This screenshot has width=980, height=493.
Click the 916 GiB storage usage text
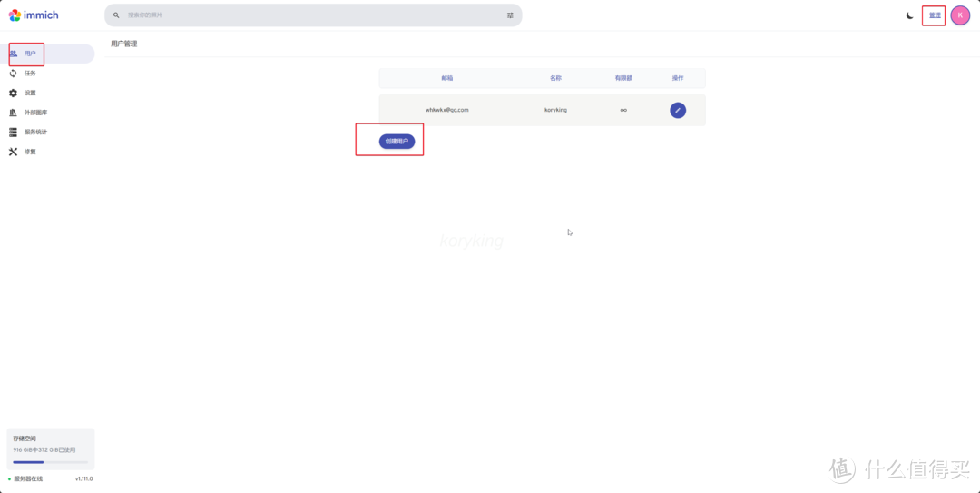tap(44, 449)
